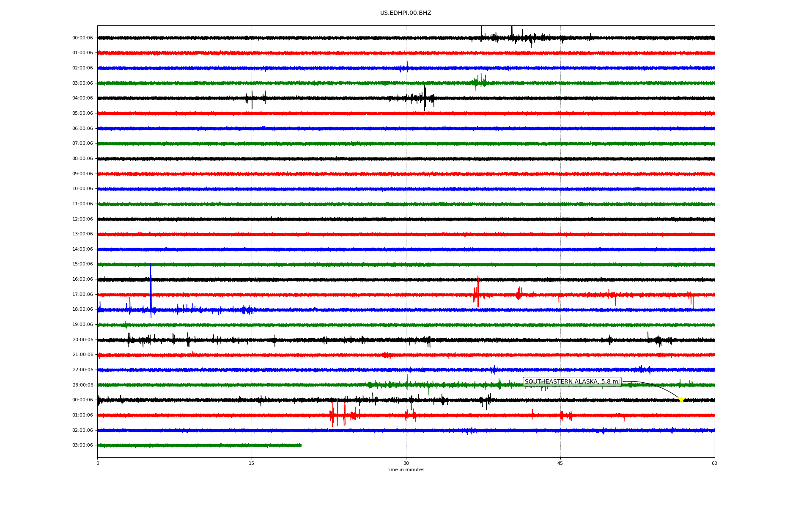The height and width of the screenshot is (508, 812).
Task: Click the SOUTHEASTERN ALASKA 5.8 ml annotation
Action: pos(572,382)
